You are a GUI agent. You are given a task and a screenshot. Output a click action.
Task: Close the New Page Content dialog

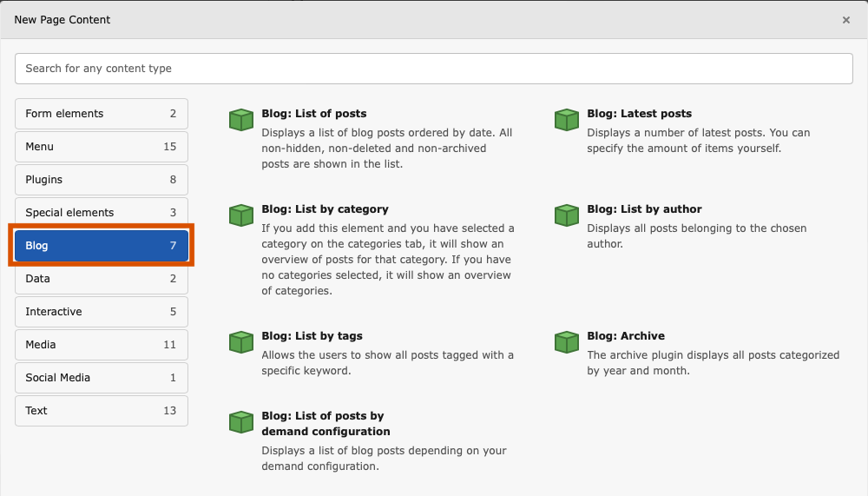click(845, 20)
